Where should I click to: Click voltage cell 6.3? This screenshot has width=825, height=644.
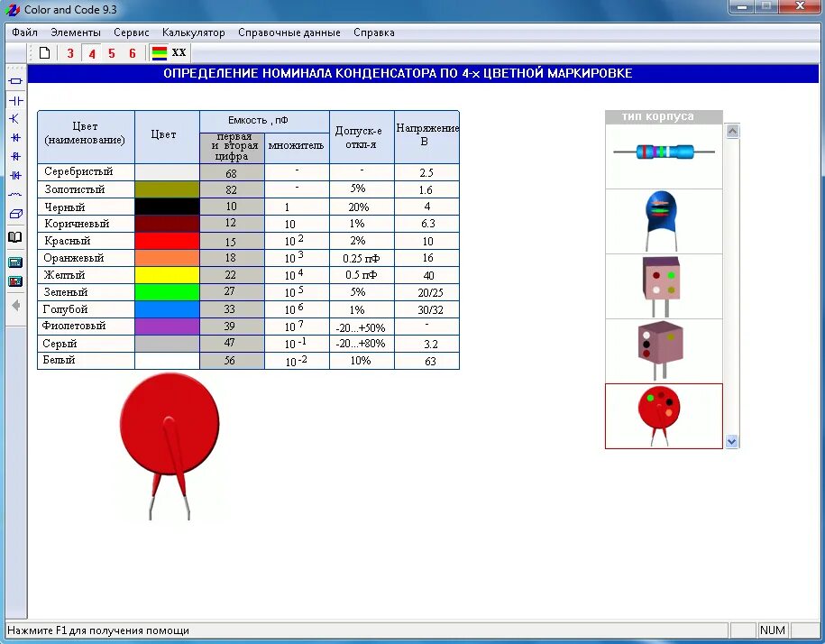point(427,224)
